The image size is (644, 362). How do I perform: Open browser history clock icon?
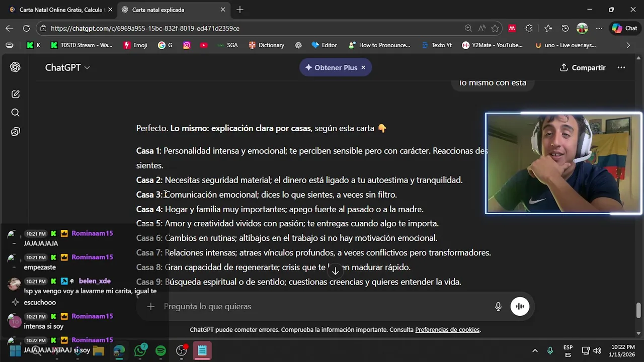tap(565, 28)
